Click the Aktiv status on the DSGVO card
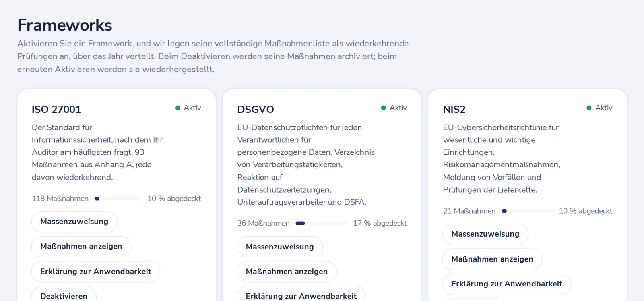 394,108
